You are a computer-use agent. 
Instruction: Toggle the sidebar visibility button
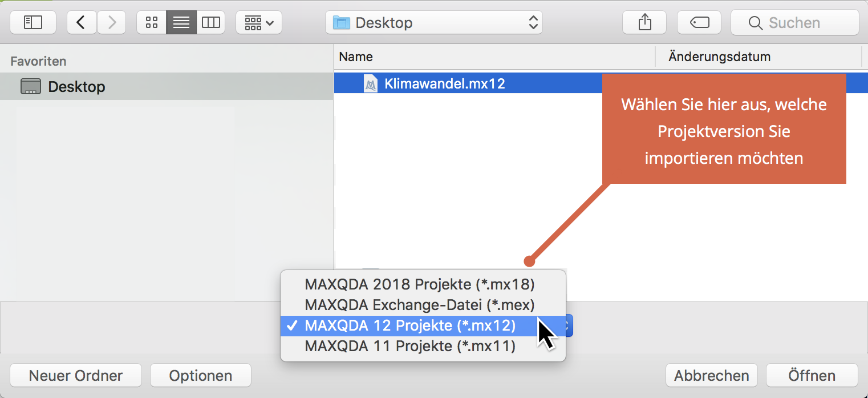tap(33, 23)
